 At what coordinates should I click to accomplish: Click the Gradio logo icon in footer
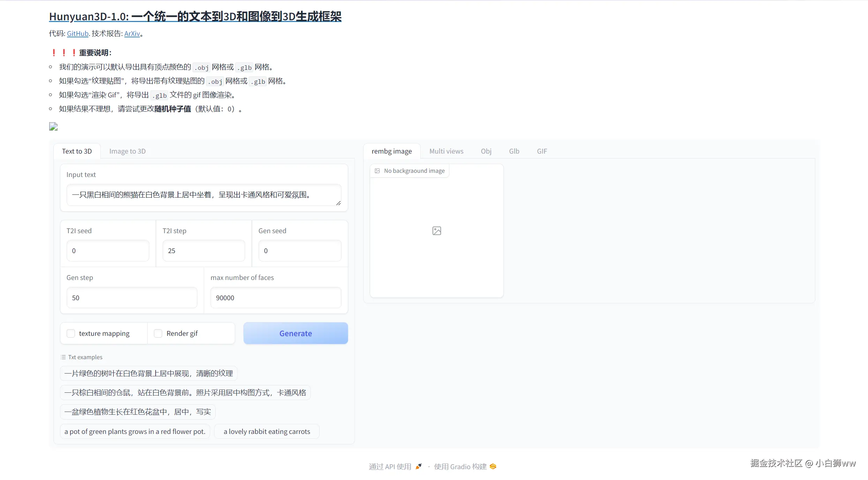[x=493, y=466]
